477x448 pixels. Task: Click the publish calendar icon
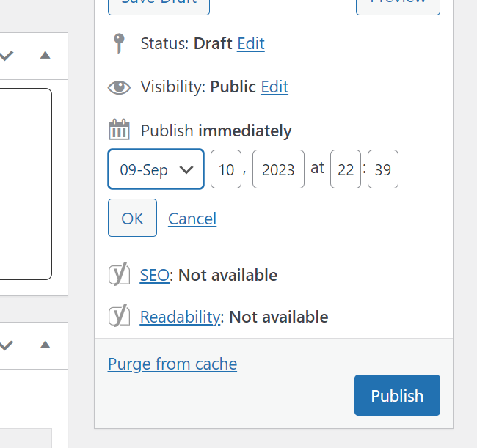click(119, 130)
